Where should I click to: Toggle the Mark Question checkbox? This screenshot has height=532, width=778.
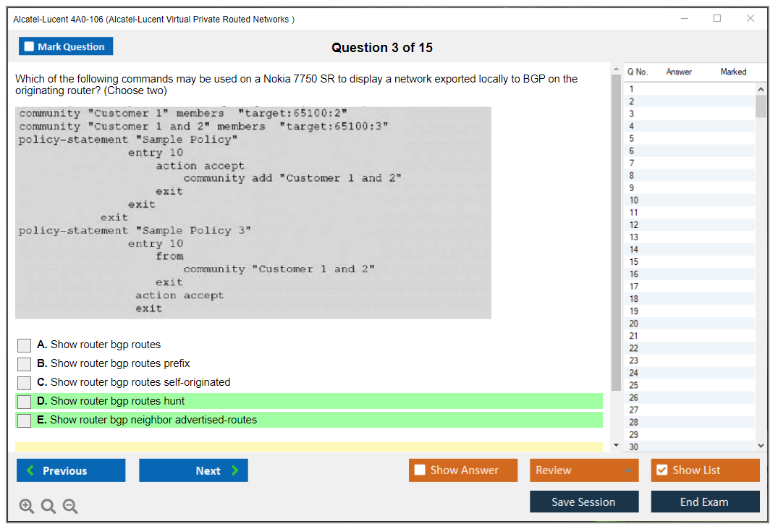pyautogui.click(x=30, y=47)
